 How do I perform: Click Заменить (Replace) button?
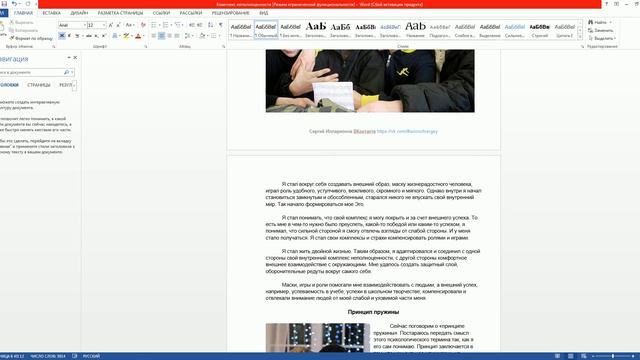[x=600, y=30]
